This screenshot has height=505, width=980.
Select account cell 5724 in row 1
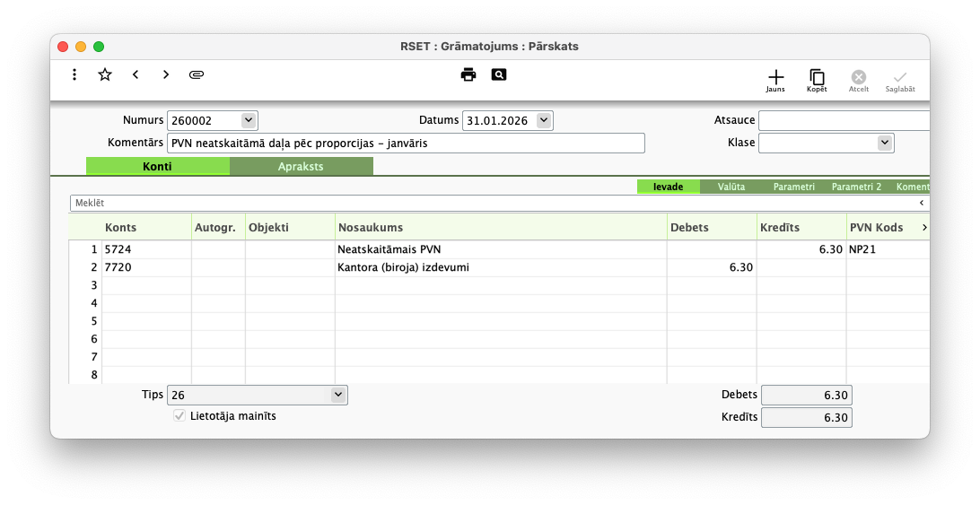[x=145, y=249]
